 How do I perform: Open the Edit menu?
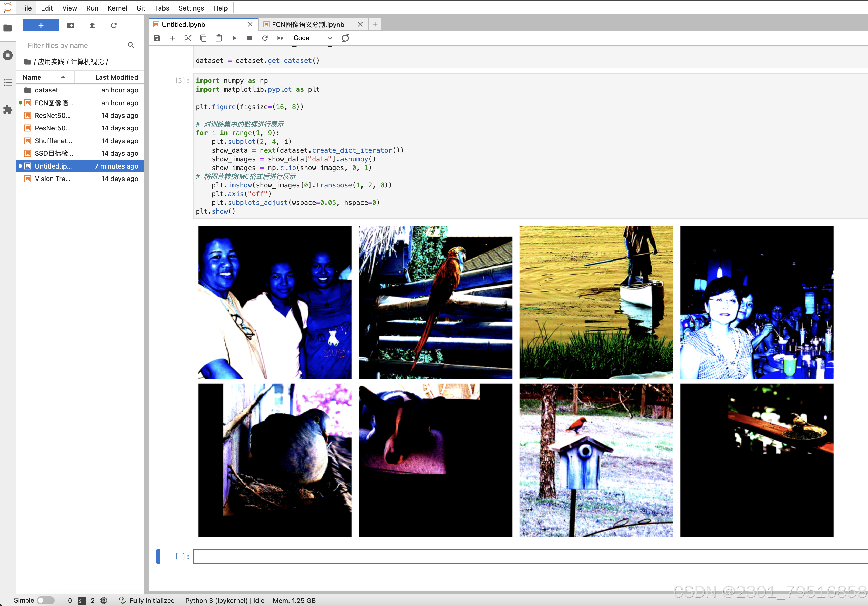47,8
